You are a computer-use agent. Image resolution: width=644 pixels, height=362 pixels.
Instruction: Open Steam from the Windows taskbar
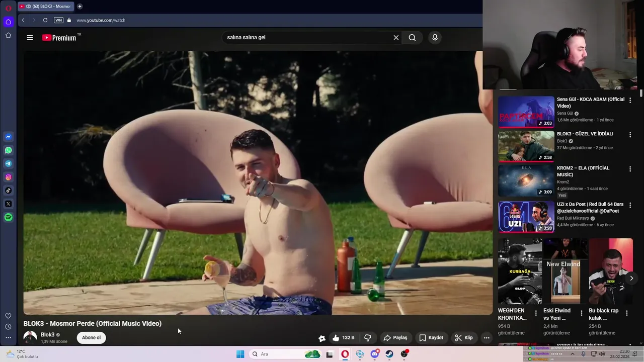389,354
